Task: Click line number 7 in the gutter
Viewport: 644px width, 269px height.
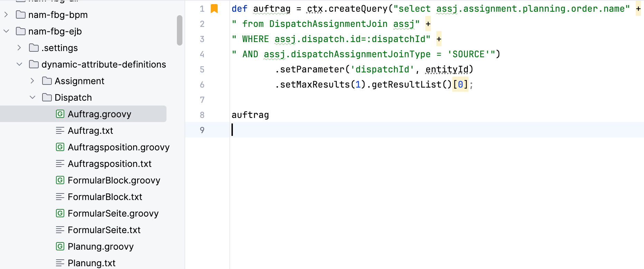Action: tap(202, 100)
